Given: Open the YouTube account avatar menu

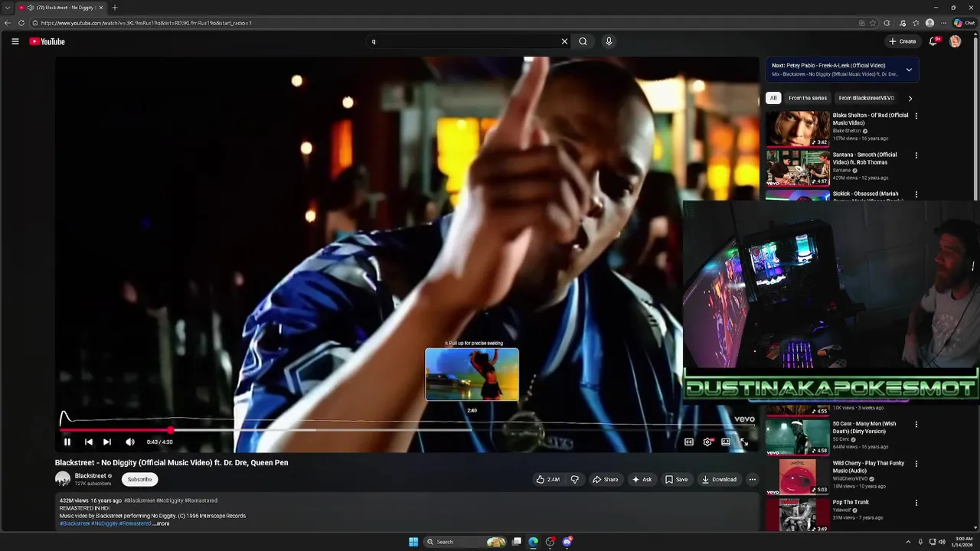Looking at the screenshot, I should (x=955, y=41).
